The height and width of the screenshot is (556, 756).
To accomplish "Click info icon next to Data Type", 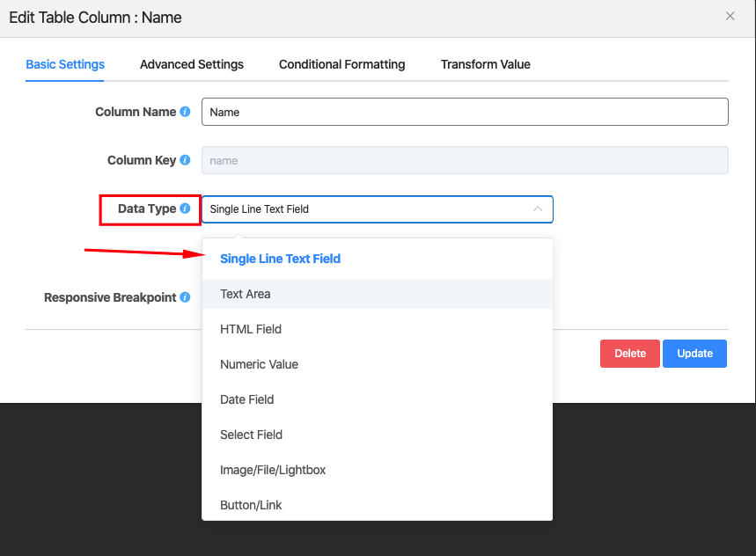I will pyautogui.click(x=185, y=208).
